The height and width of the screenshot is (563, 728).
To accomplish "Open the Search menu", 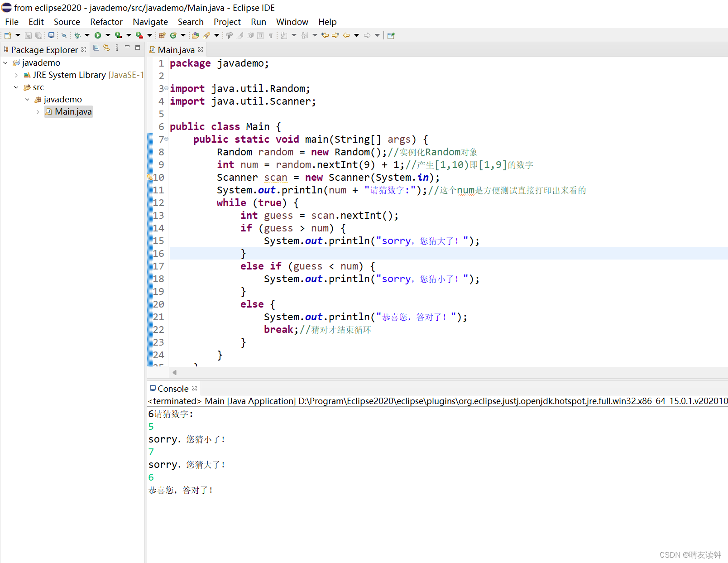I will [191, 22].
